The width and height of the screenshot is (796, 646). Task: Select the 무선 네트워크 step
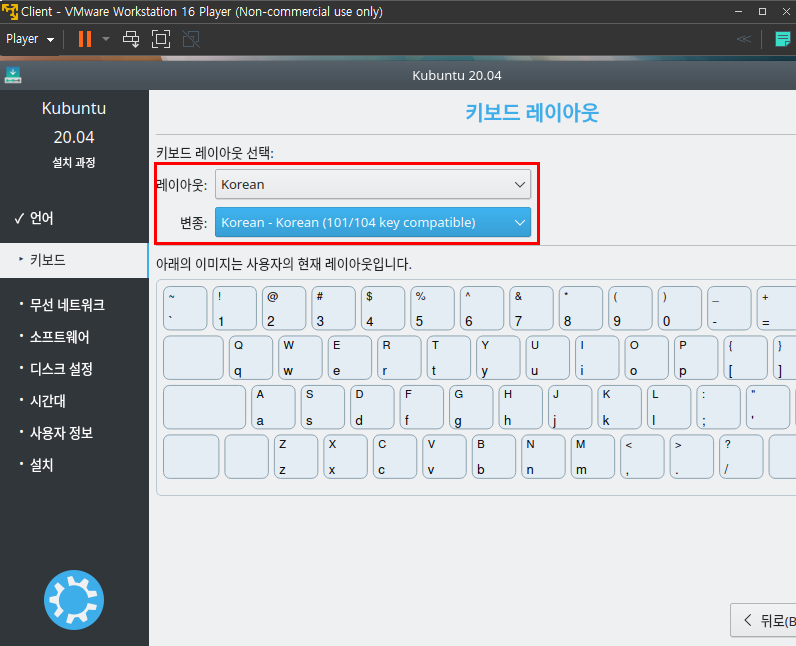67,304
